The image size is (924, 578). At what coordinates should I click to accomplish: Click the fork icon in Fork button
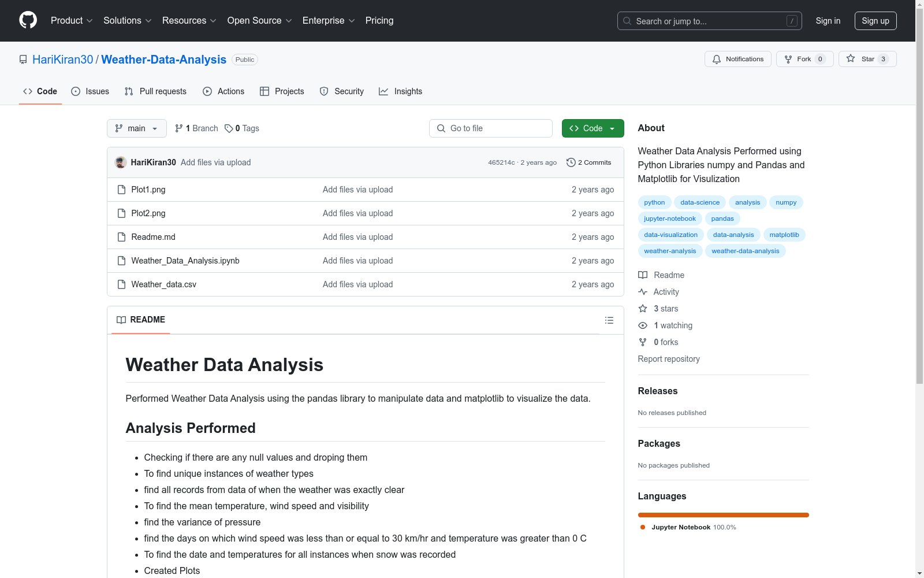click(x=788, y=59)
